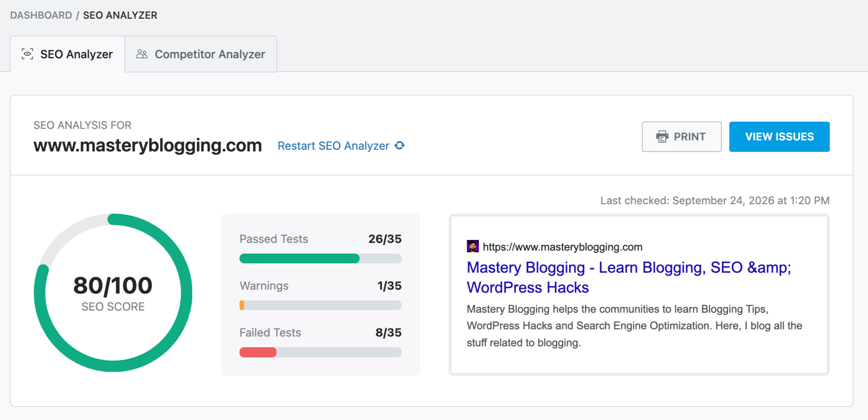Image resolution: width=868 pixels, height=420 pixels.
Task: Click the Passed Tests label
Action: coord(273,239)
